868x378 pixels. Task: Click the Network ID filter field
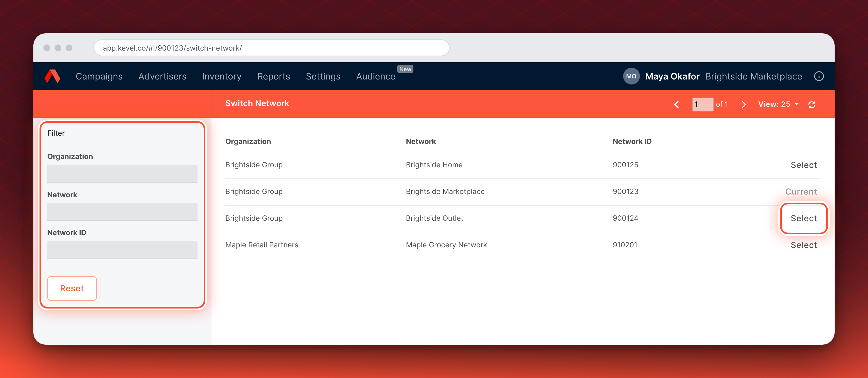point(122,250)
